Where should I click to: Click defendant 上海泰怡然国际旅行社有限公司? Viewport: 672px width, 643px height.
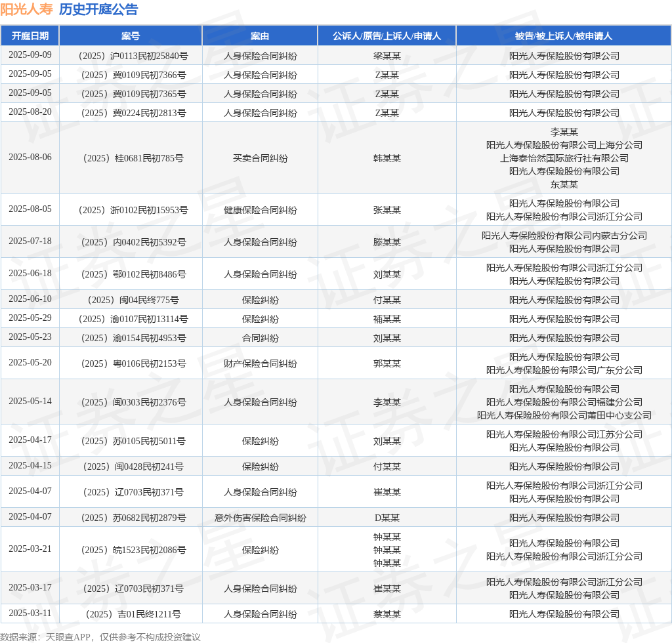(564, 159)
